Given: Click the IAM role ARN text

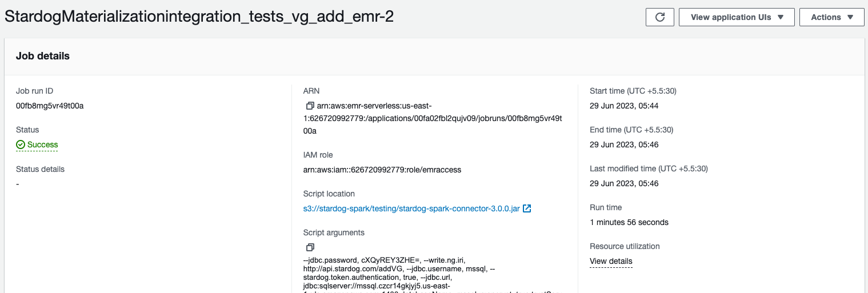Looking at the screenshot, I should 382,170.
